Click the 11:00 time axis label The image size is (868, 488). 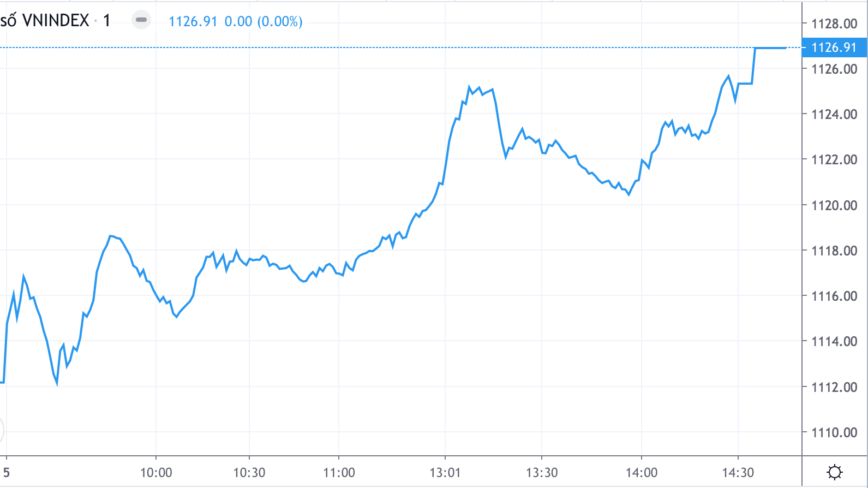(x=339, y=473)
